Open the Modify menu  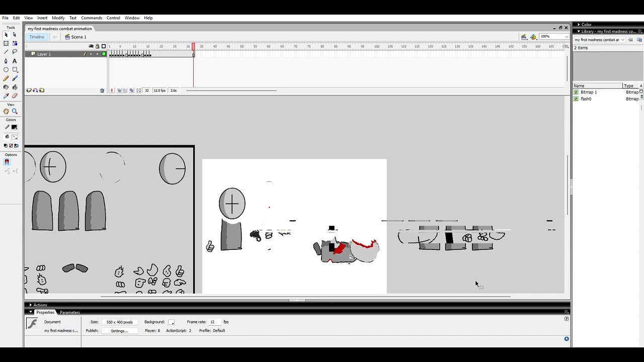point(58,18)
